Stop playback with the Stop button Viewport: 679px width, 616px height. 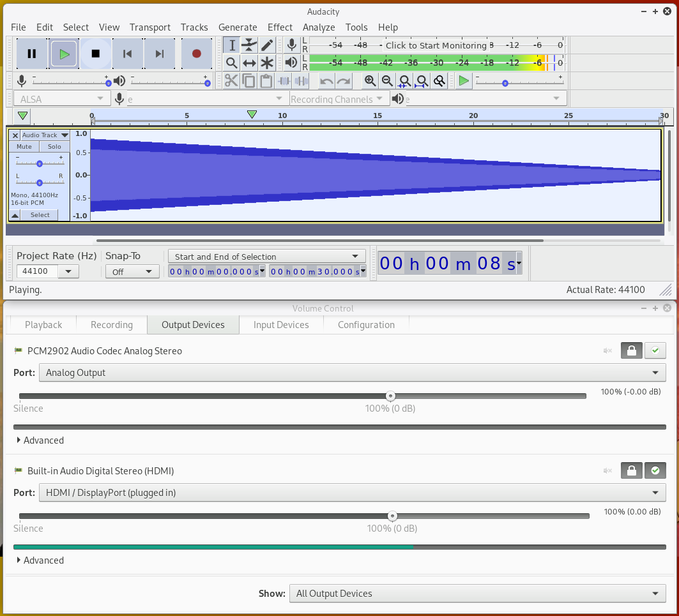[x=96, y=54]
